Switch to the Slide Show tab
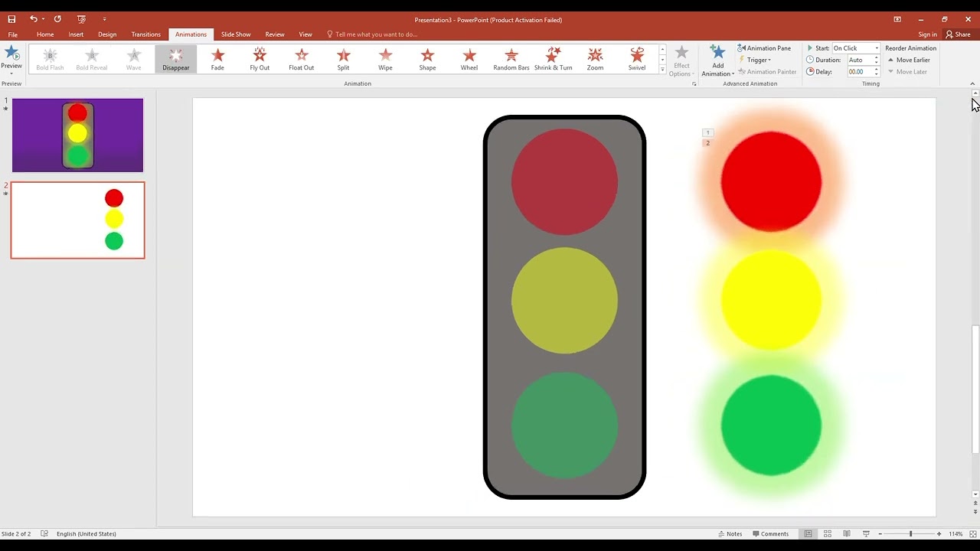The height and width of the screenshot is (551, 980). (x=236, y=34)
